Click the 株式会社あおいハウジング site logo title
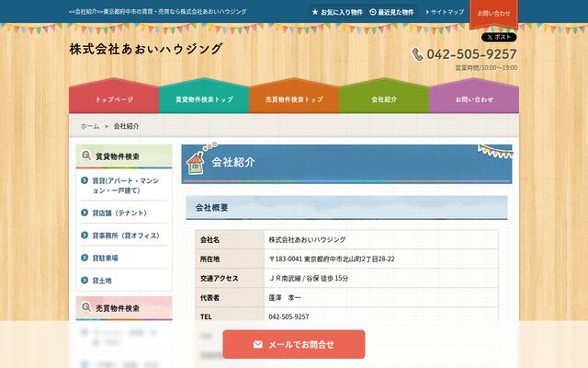Image resolution: width=588 pixels, height=368 pixels. coord(146,49)
